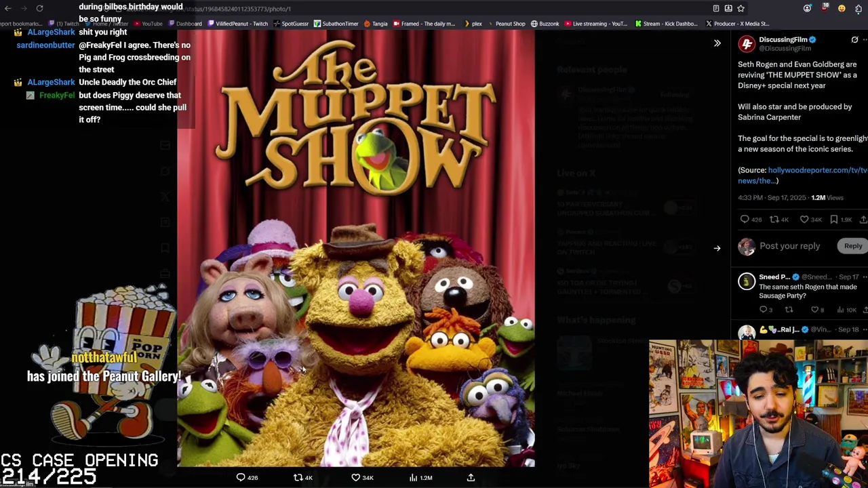Grok icon next to DiscussingFilm header
This screenshot has width=868, height=488.
(x=854, y=40)
